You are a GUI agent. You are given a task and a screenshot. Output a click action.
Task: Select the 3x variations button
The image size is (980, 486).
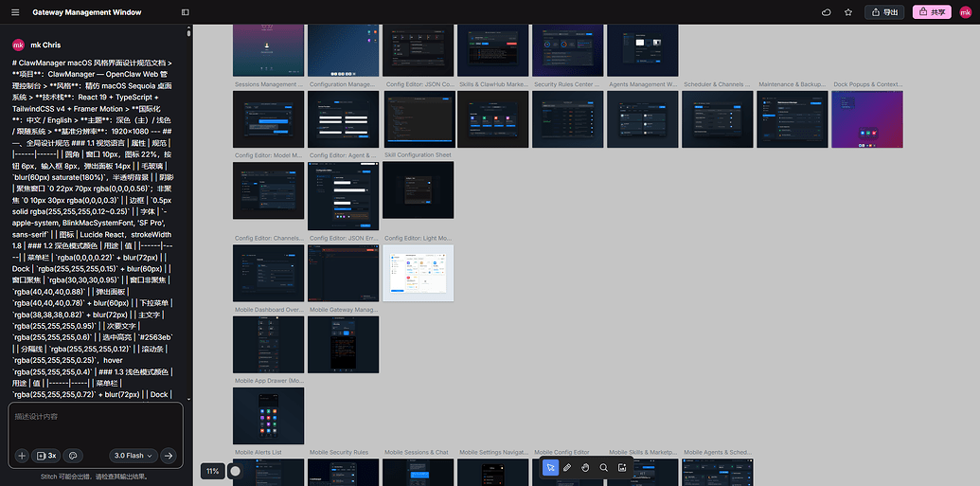(46, 456)
